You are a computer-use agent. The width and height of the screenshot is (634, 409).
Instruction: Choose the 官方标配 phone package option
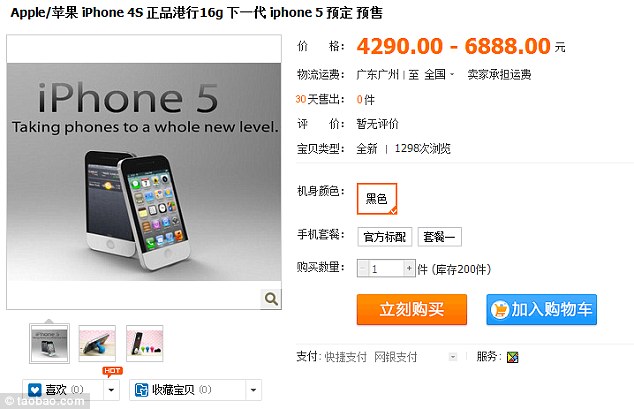pyautogui.click(x=385, y=236)
